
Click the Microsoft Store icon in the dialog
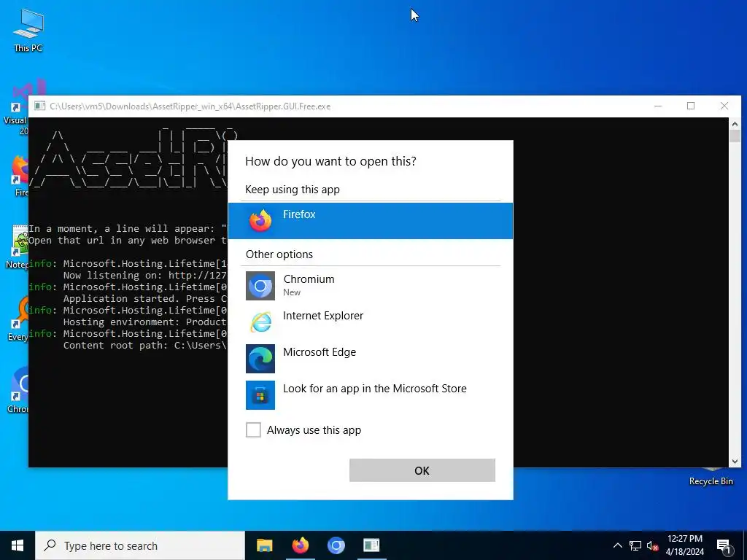click(x=260, y=394)
